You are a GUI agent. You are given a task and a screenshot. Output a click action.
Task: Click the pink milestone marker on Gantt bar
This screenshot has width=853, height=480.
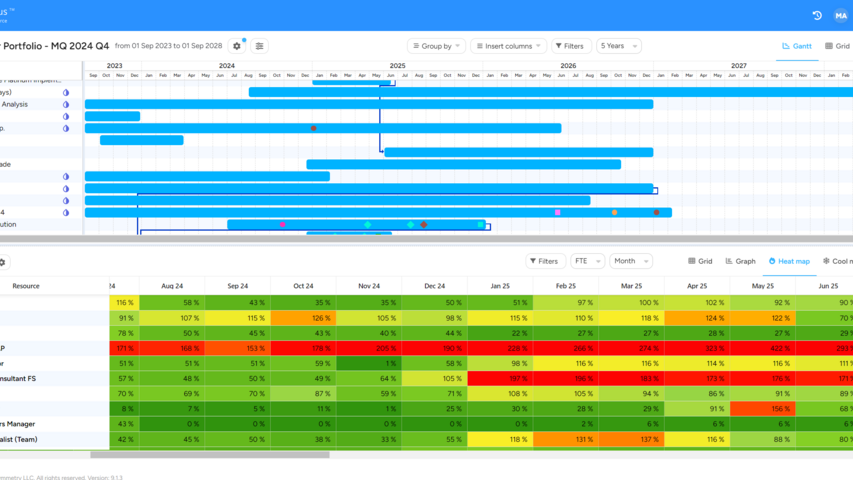557,212
